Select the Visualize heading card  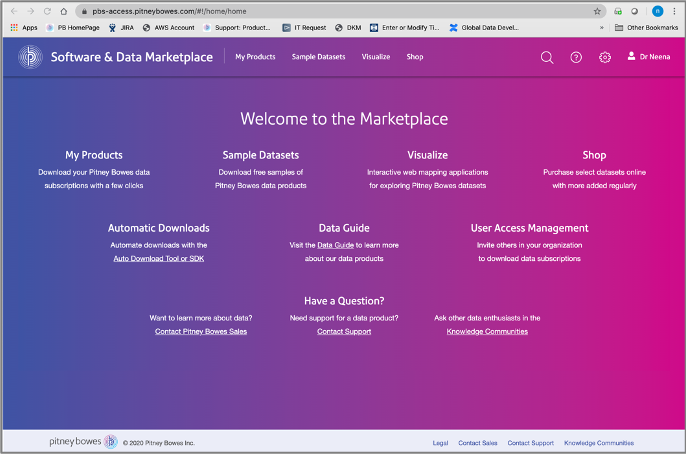[427, 155]
